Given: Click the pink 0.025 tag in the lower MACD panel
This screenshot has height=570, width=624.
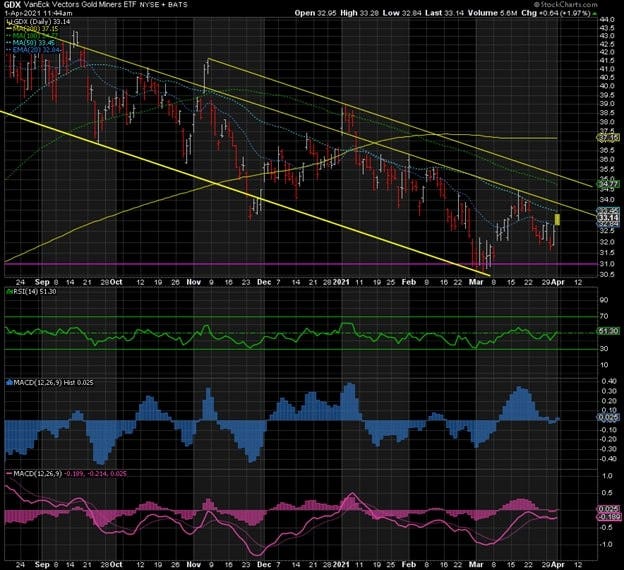Looking at the screenshot, I should 608,509.
